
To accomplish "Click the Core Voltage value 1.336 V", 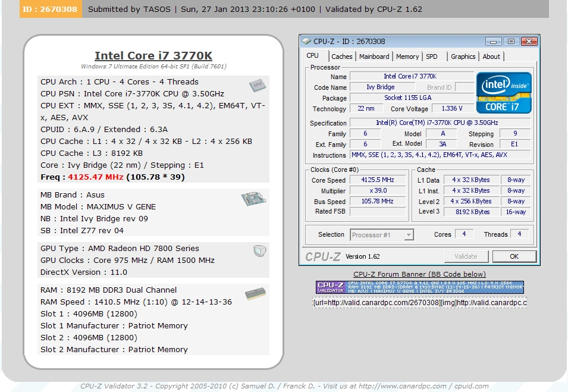I will (451, 109).
